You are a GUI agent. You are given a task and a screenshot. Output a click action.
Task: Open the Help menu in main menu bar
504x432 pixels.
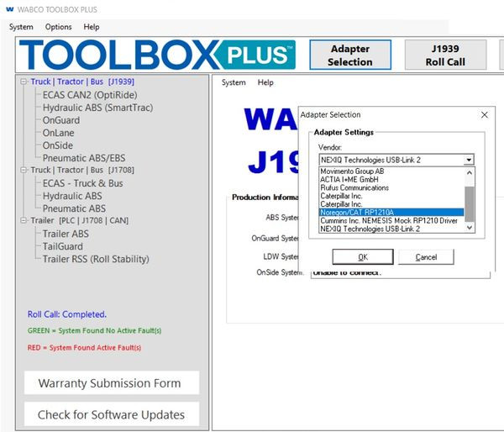click(92, 27)
